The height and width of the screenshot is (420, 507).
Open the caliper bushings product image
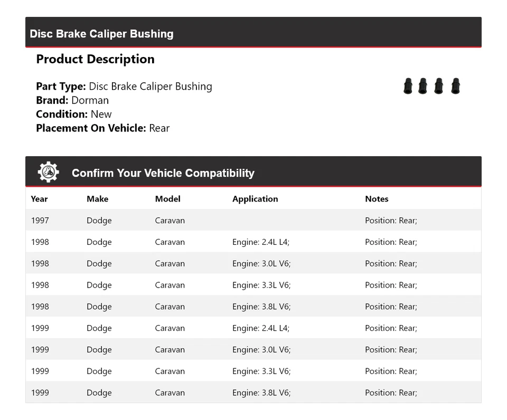(x=431, y=87)
